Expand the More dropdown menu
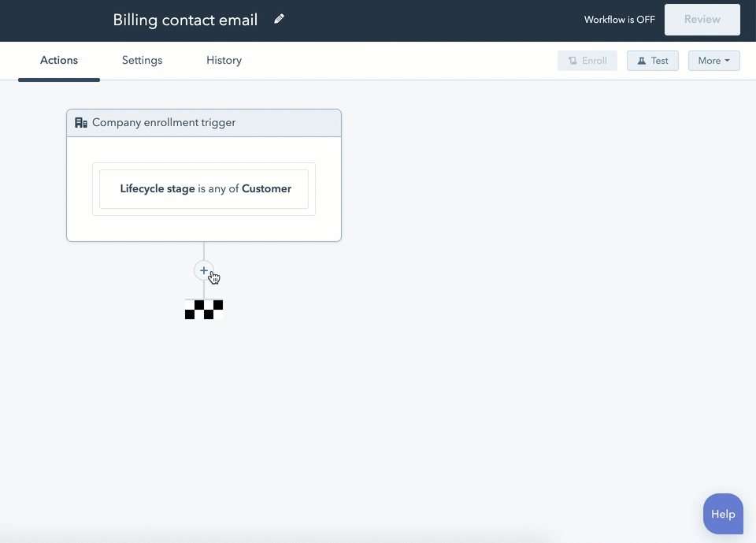 [713, 61]
